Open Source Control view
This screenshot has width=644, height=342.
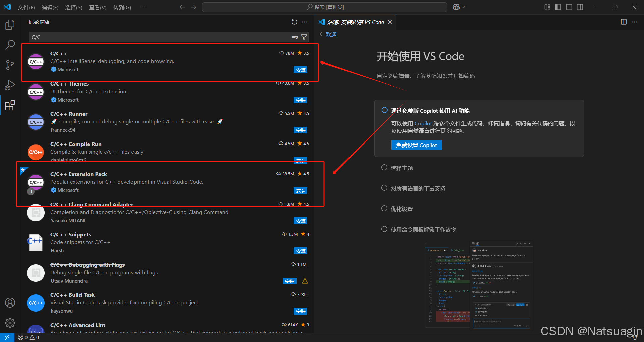[x=10, y=65]
